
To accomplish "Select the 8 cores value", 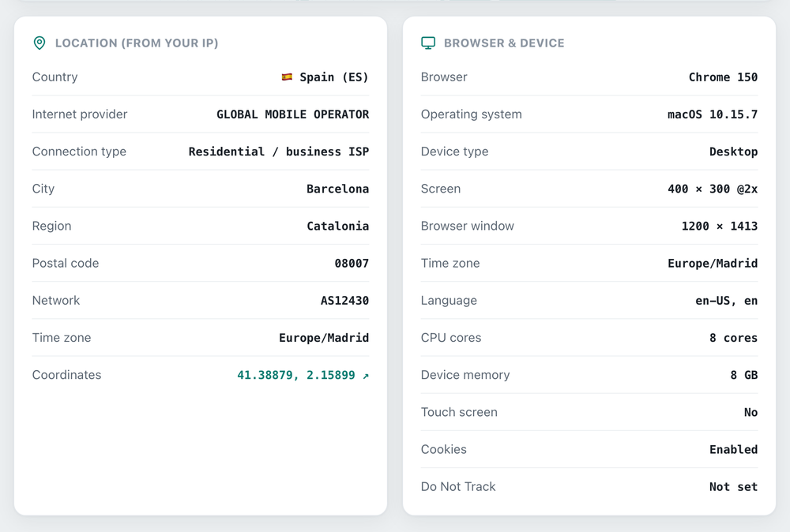I will point(734,338).
